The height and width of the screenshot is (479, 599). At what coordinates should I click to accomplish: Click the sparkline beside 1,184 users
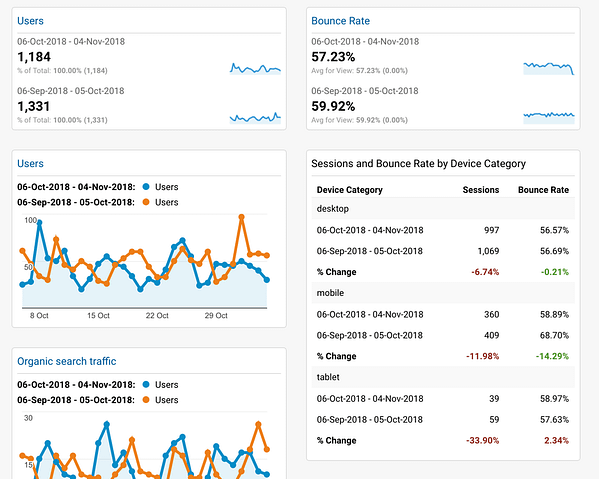tap(255, 68)
